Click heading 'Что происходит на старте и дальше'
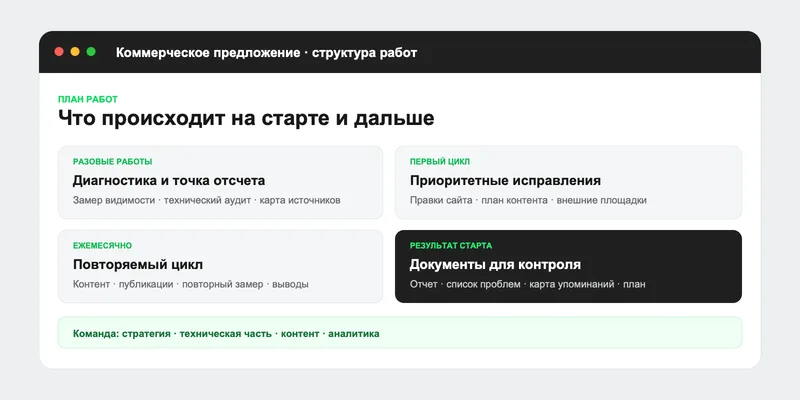 (x=246, y=118)
